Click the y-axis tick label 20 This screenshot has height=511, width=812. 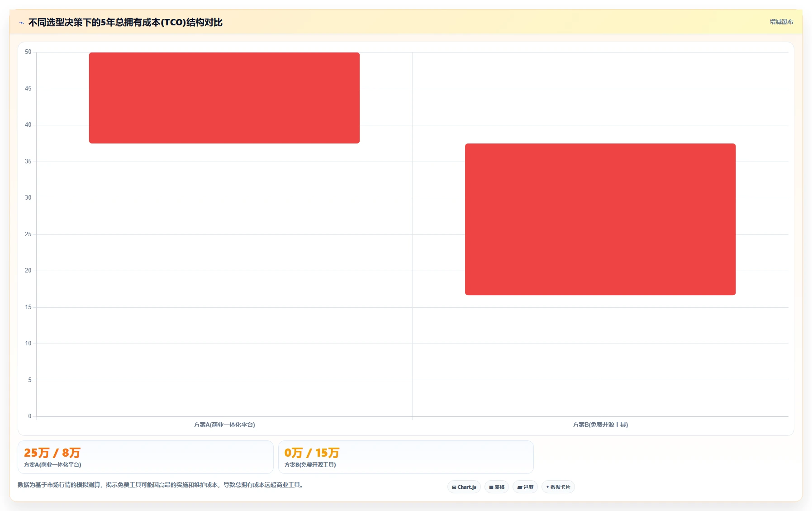tap(28, 271)
